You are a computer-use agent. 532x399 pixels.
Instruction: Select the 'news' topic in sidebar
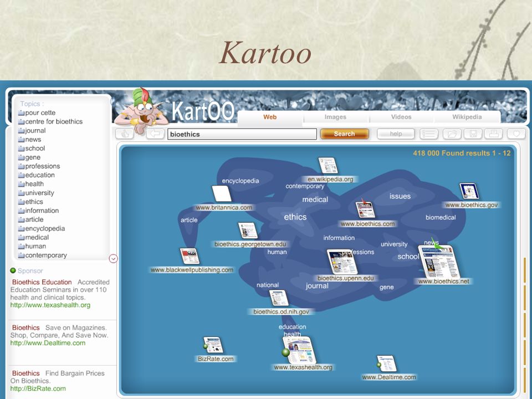click(29, 140)
